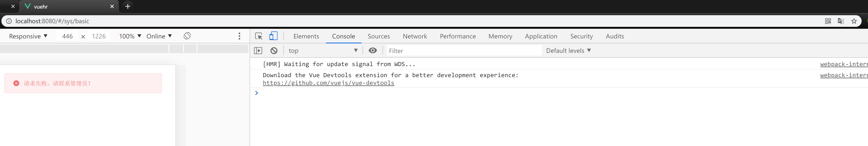Open the device toolbar three-dot menu
Screen dimensions: 868x146
[239, 36]
